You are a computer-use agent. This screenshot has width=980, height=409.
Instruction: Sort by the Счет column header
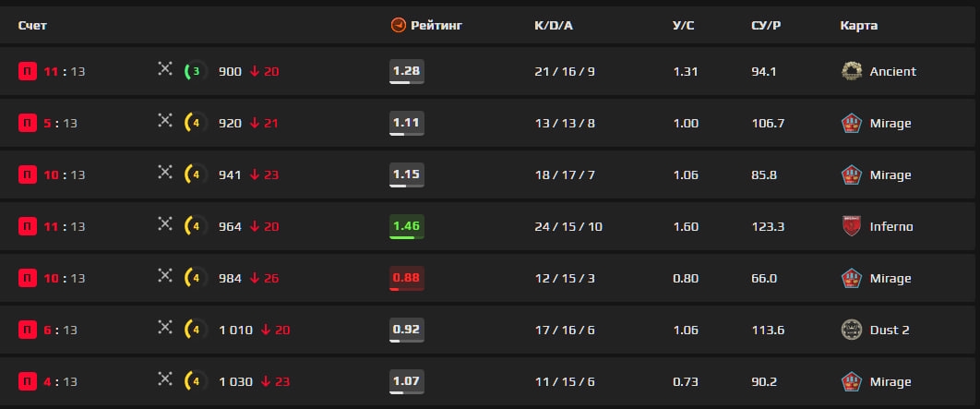pyautogui.click(x=32, y=26)
